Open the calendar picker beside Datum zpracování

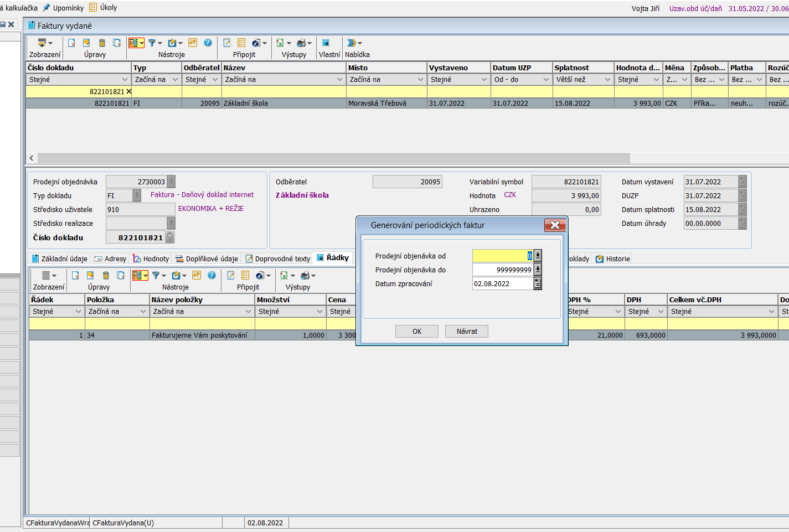click(x=537, y=283)
